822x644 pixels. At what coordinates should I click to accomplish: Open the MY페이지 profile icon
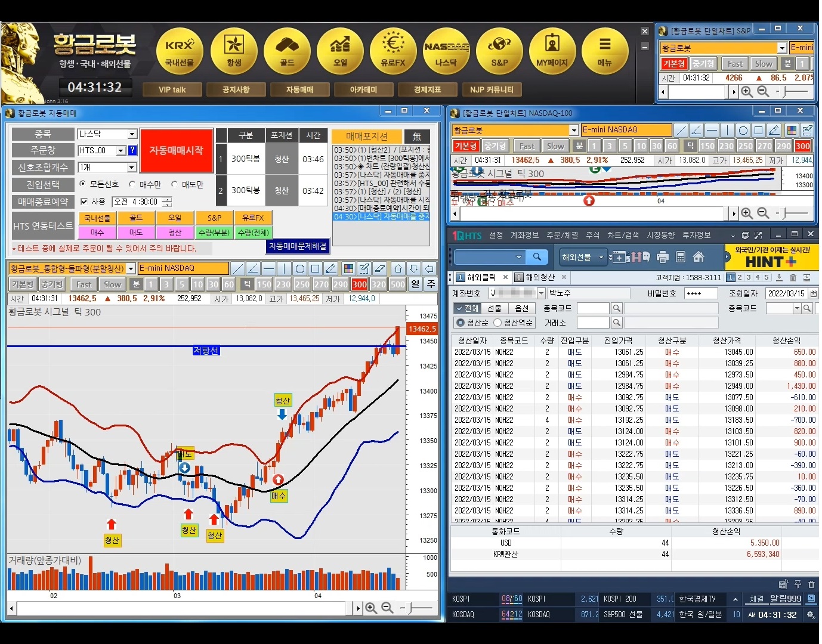pyautogui.click(x=552, y=51)
